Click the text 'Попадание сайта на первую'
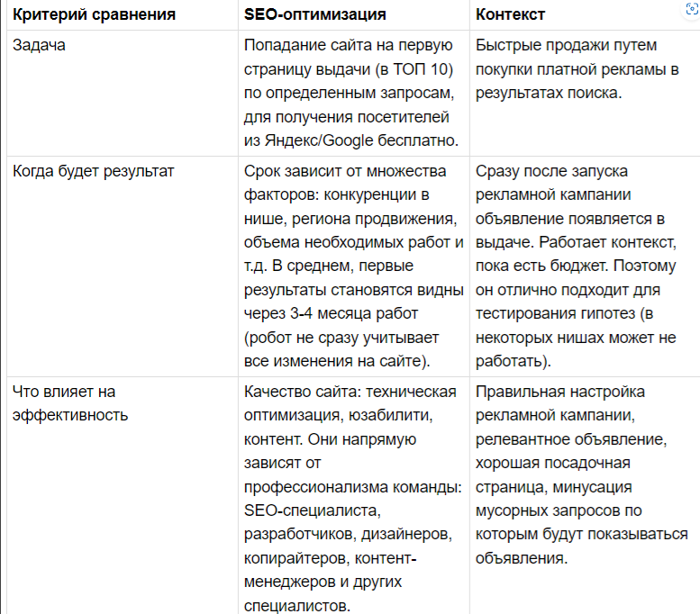 click(x=349, y=46)
